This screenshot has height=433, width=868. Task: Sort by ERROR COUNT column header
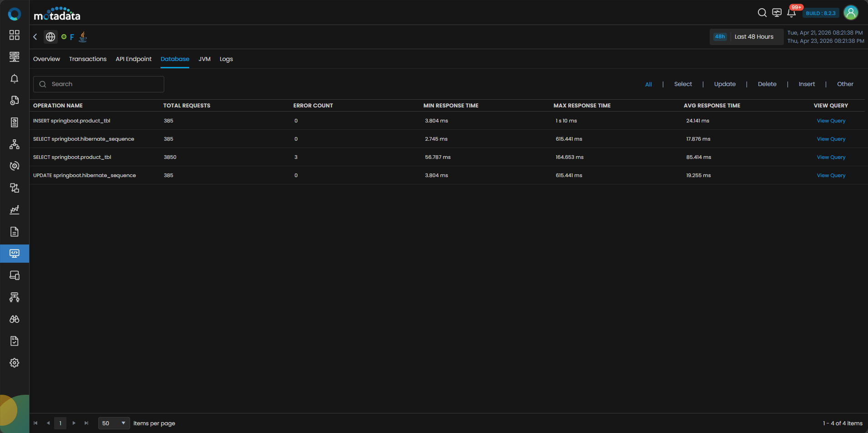pyautogui.click(x=313, y=106)
